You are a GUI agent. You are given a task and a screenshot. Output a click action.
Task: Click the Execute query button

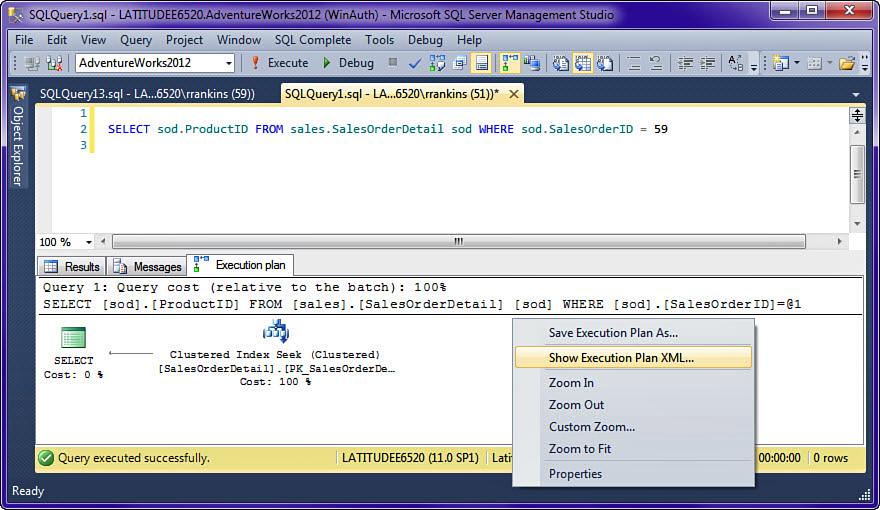click(x=279, y=63)
